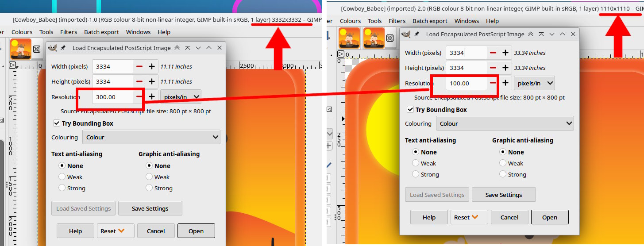
Task: Close the image tab in imported-1.0 window
Action: [37, 49]
